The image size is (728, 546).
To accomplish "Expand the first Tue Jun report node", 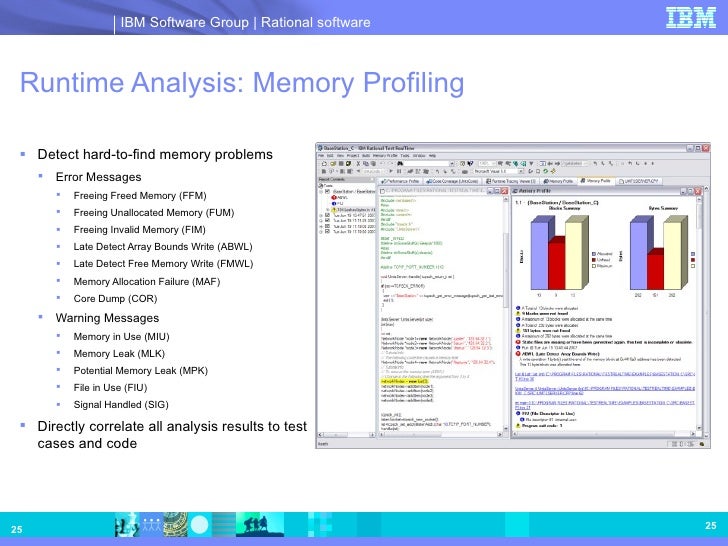I will pyautogui.click(x=321, y=216).
